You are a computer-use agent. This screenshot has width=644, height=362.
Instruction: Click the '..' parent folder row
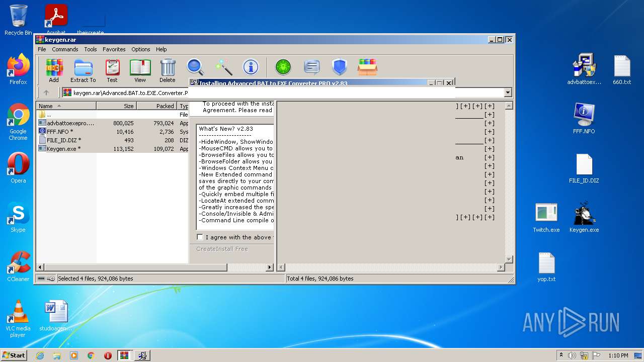(113, 115)
